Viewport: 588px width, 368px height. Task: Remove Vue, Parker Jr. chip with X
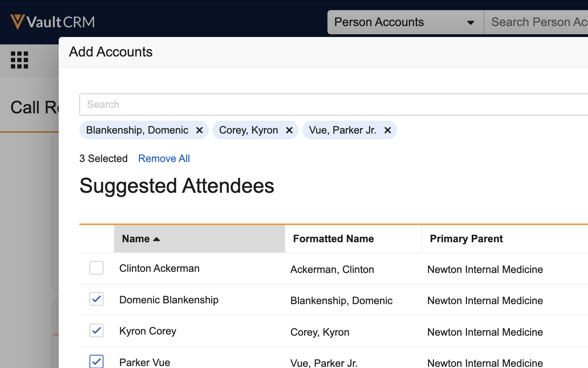pyautogui.click(x=388, y=130)
